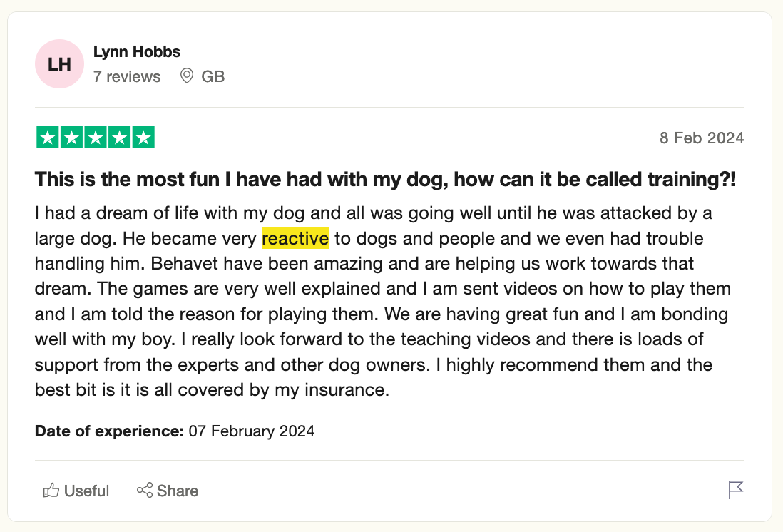The image size is (783, 532).
Task: Click the location pin icon
Action: [187, 76]
